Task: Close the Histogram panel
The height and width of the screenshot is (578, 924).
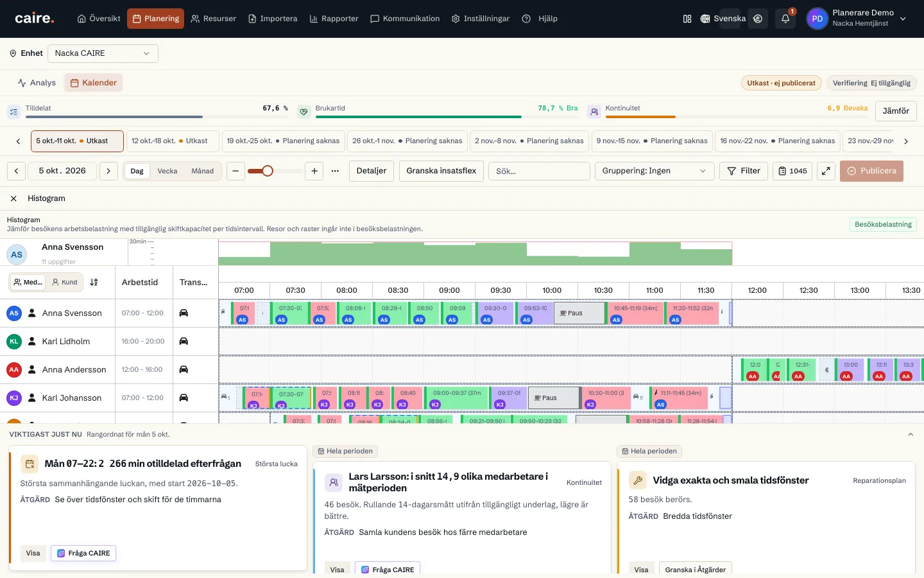Action: coord(13,198)
